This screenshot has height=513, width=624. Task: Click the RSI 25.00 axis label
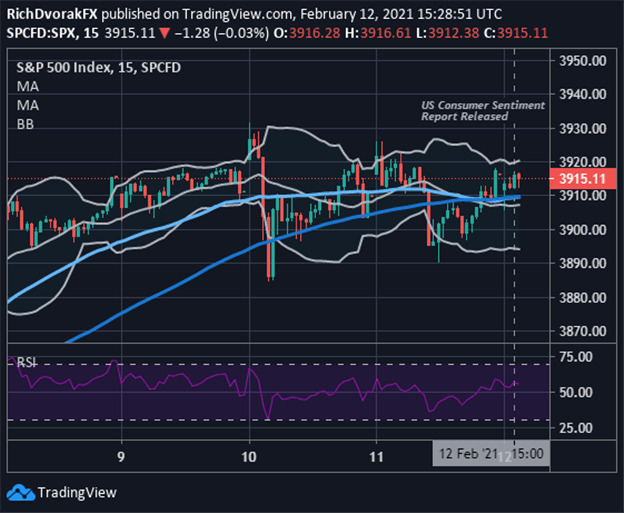pyautogui.click(x=576, y=428)
